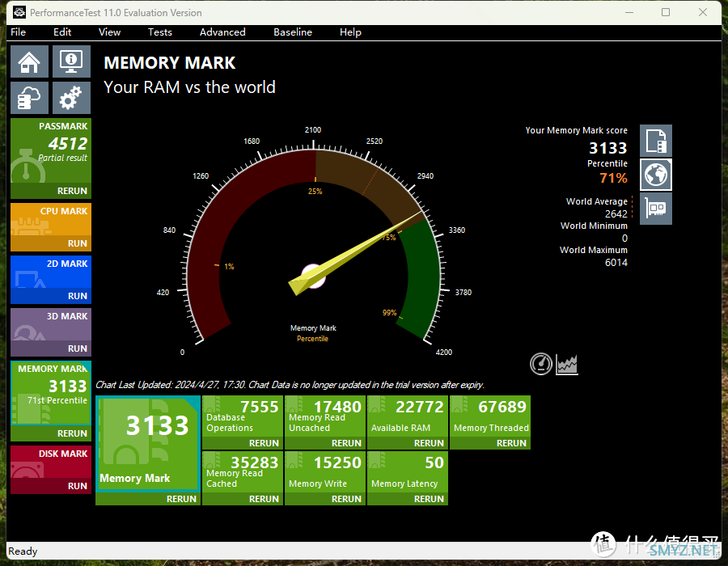Open the Tests menu
Screen dimensions: 728x566
pos(159,32)
